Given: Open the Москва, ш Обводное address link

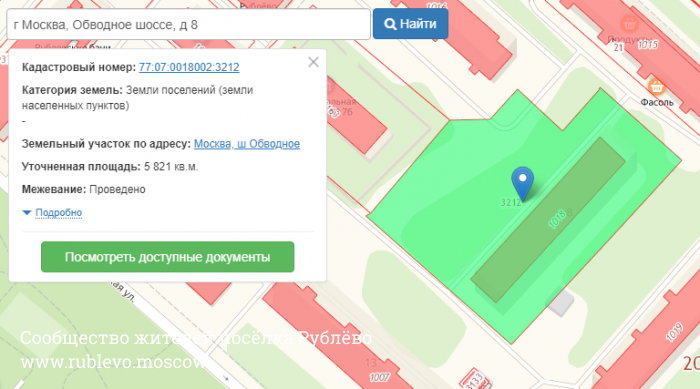Looking at the screenshot, I should [246, 144].
